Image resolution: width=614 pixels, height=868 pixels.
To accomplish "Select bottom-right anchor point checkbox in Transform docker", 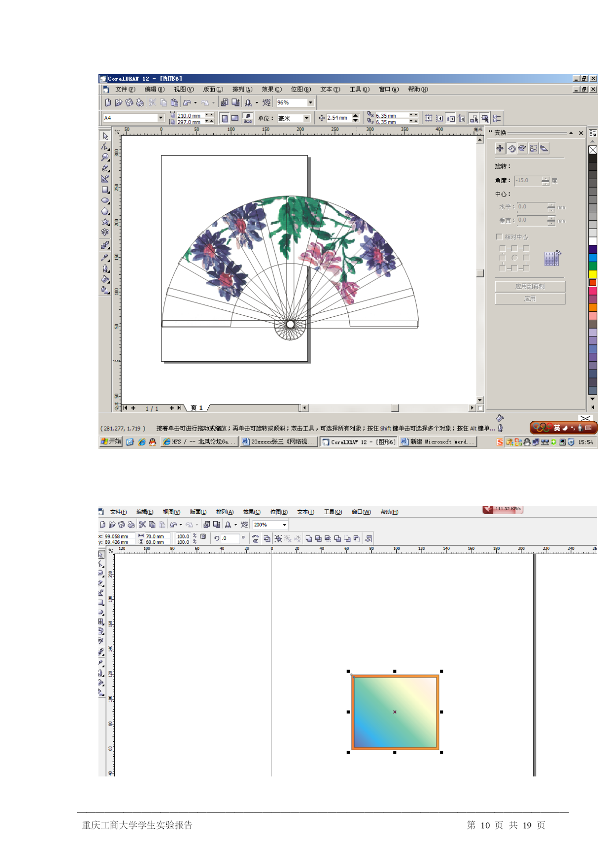I will (x=526, y=268).
